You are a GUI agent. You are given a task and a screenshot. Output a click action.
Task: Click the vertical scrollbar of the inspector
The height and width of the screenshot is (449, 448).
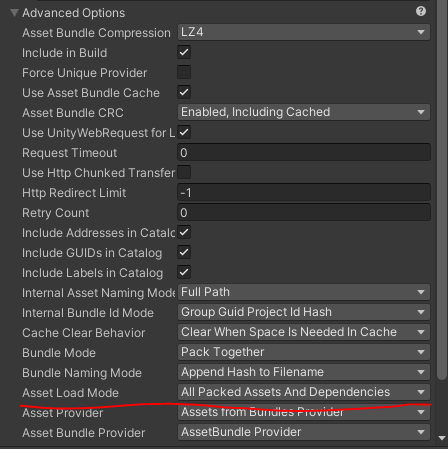coord(442,190)
